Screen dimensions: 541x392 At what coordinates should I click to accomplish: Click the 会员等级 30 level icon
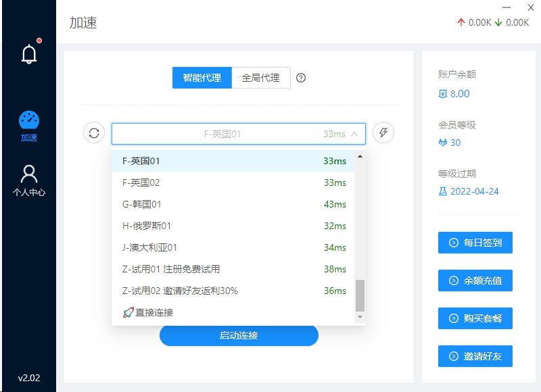coord(442,143)
